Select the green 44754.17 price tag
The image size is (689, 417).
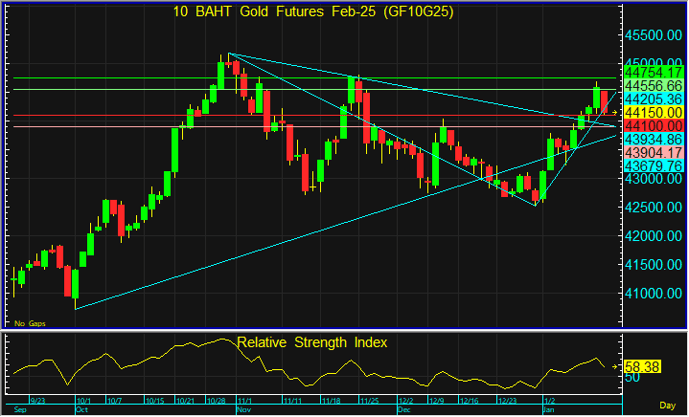(652, 73)
